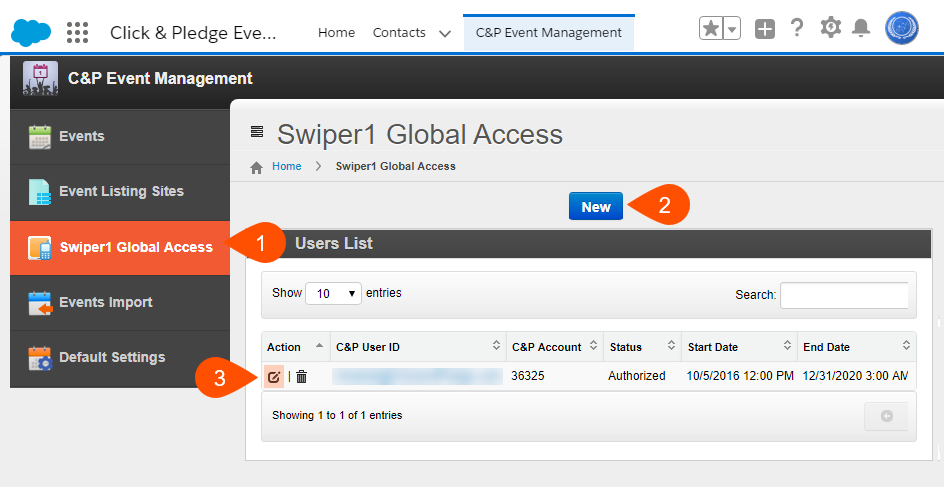Click the Events calendar icon
This screenshot has height=487, width=944.
click(40, 137)
